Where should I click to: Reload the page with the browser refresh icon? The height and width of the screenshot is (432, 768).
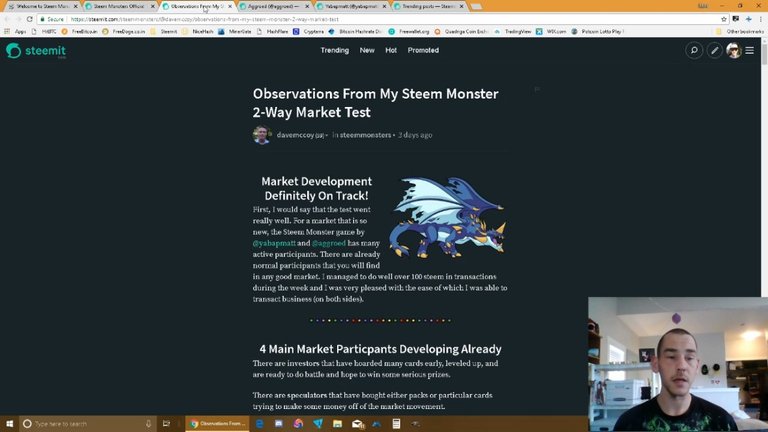tap(29, 19)
